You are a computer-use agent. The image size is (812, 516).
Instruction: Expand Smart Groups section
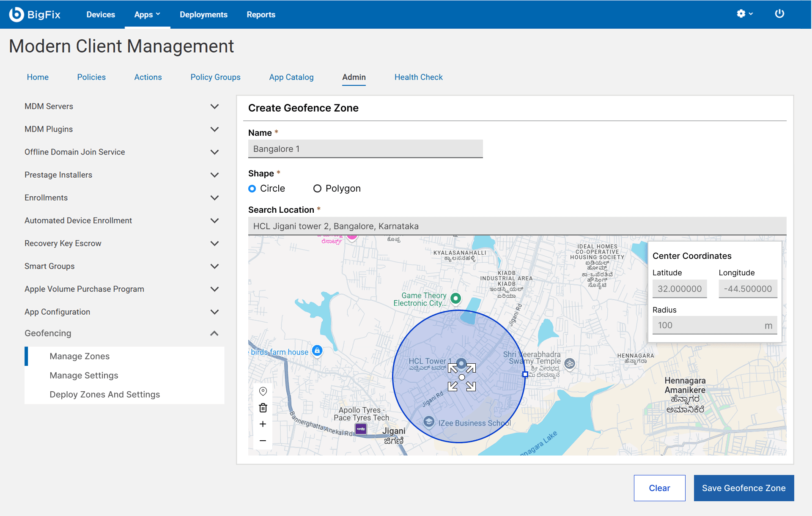pos(215,266)
